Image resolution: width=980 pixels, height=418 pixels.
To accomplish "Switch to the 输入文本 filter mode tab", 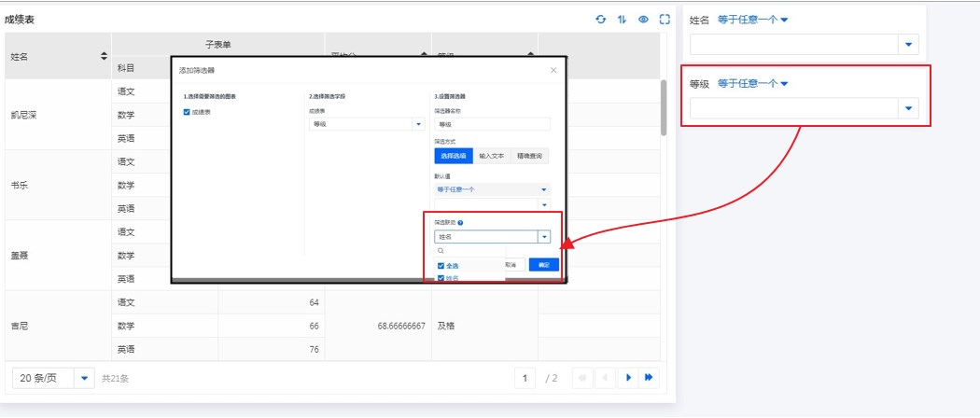I will [x=491, y=157].
